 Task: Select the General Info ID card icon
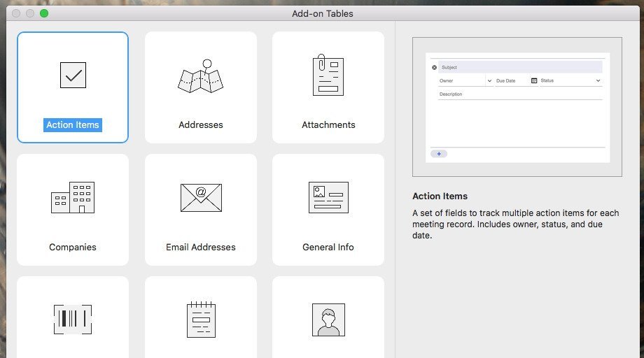[x=328, y=197]
